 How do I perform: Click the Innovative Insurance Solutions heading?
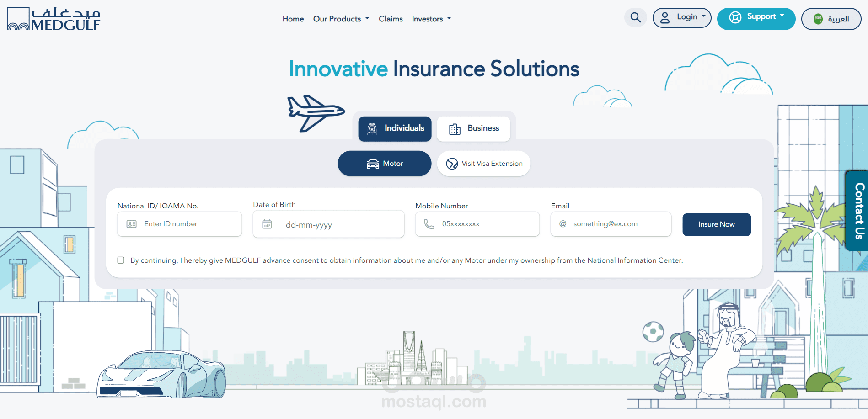(x=434, y=69)
